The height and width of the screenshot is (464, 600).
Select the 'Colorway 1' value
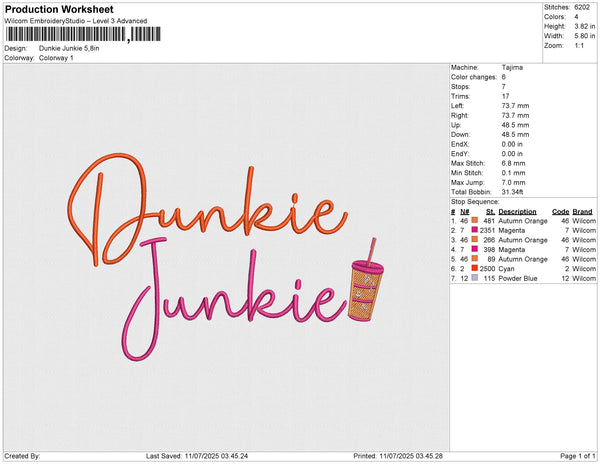point(56,58)
